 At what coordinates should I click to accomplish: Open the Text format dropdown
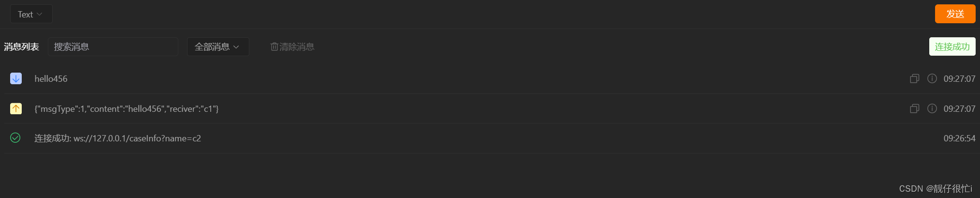pos(31,14)
